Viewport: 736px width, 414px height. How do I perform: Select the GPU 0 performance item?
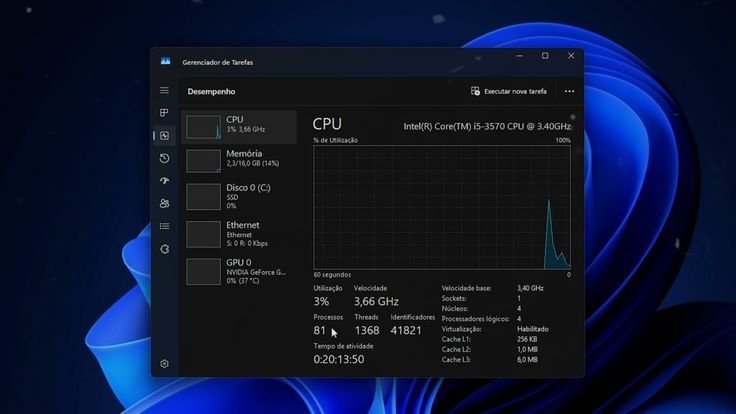239,271
